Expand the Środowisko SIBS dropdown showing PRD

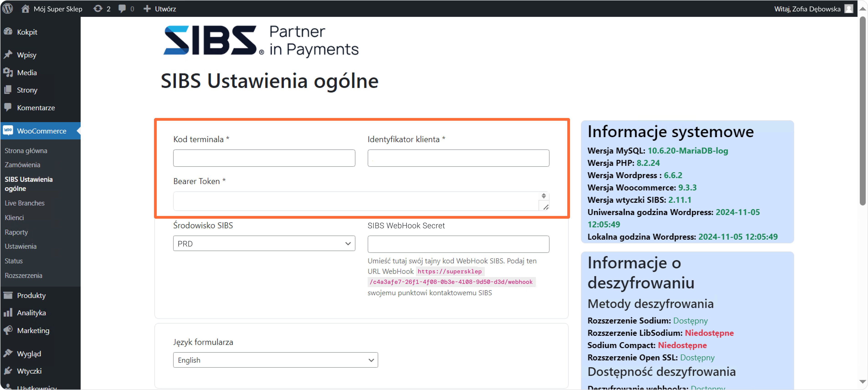click(x=264, y=244)
